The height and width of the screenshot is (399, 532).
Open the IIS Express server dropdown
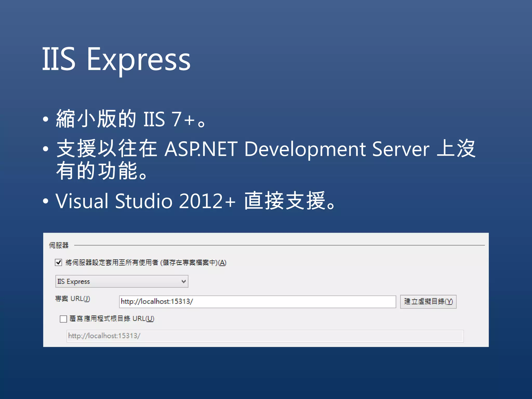122,281
